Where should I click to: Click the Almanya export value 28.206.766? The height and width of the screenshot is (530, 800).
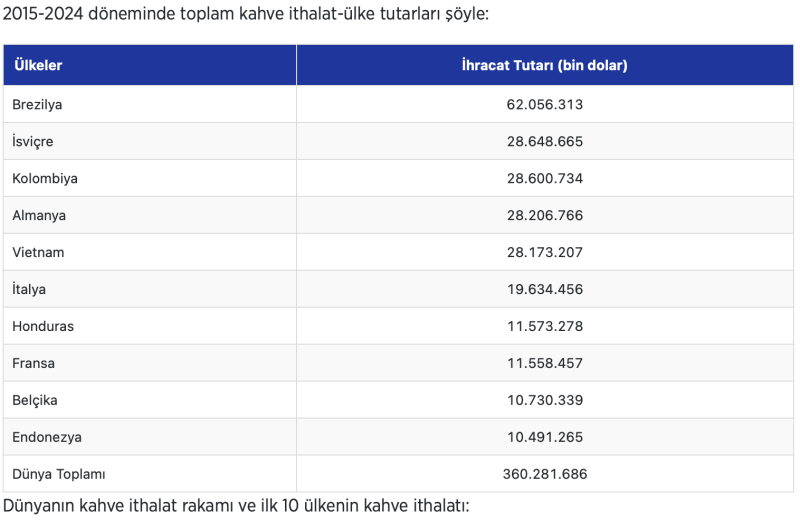pyautogui.click(x=544, y=215)
